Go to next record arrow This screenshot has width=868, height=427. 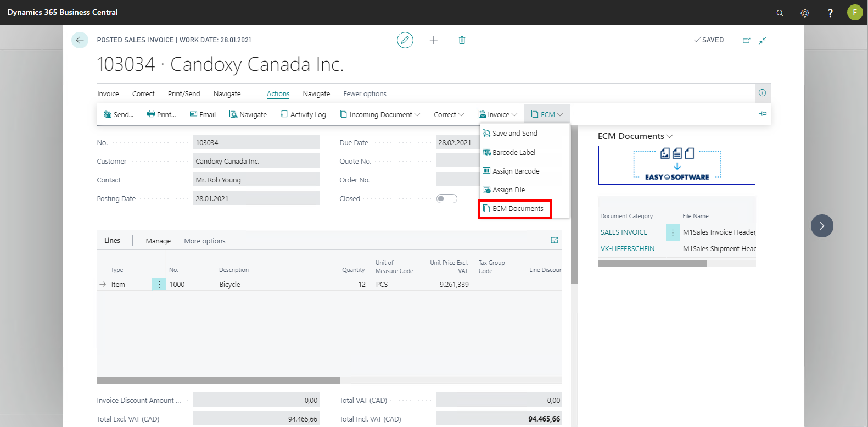(822, 226)
